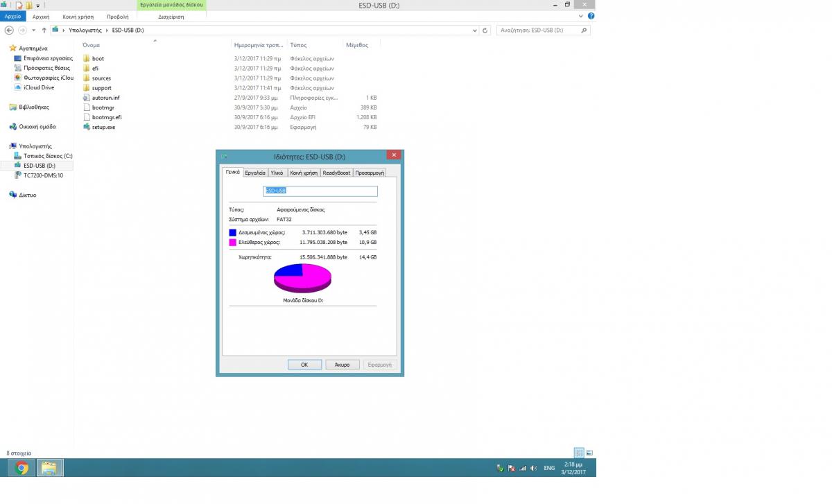Click the search magnifier icon
The width and height of the screenshot is (832, 504).
click(584, 31)
